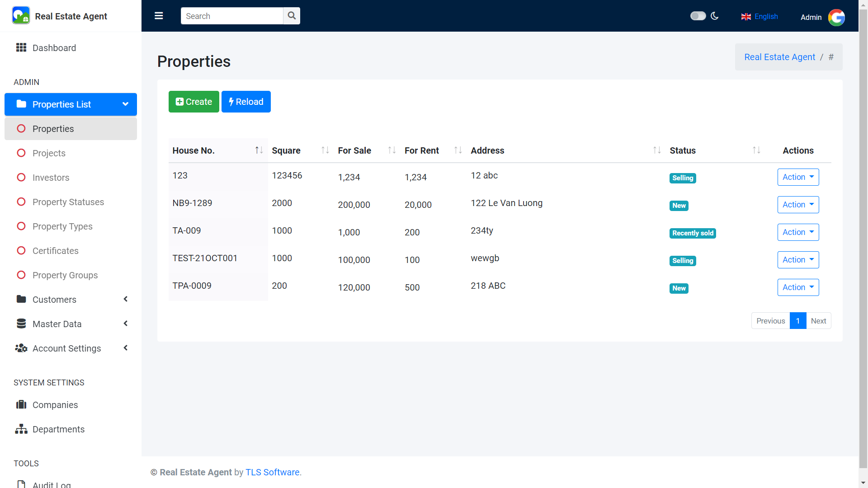868x488 pixels.
Task: Select Certificates sidebar item
Action: 56,251
